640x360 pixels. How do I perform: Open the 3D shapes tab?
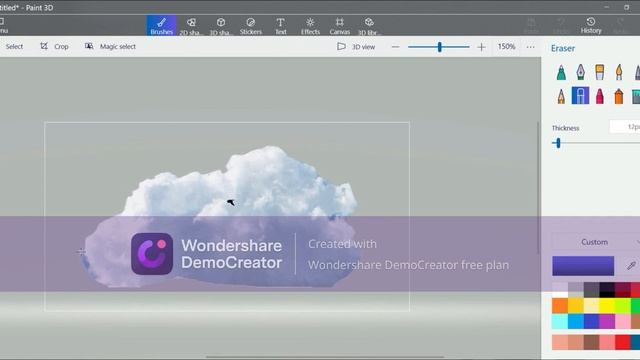221,25
